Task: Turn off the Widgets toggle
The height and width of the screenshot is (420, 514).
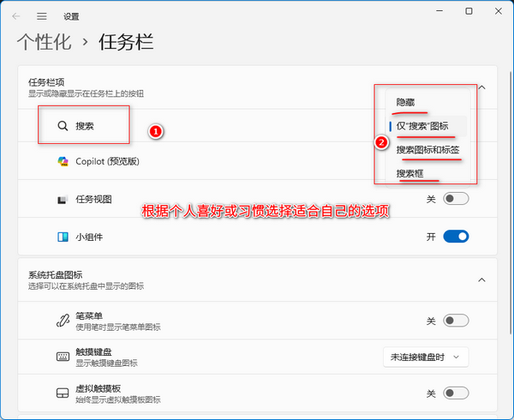Action: pyautogui.click(x=456, y=237)
